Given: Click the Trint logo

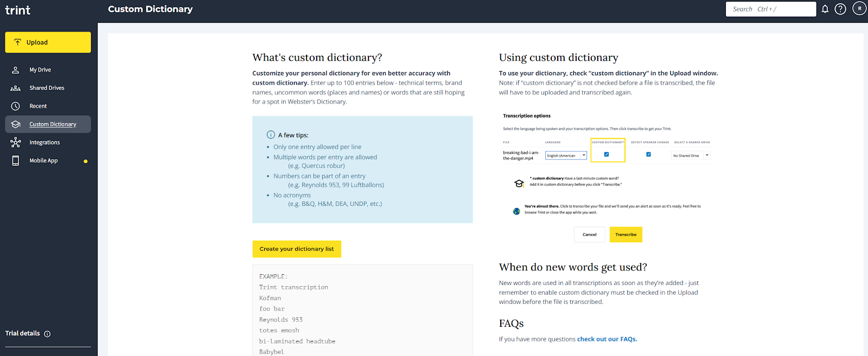Looking at the screenshot, I should pos(18,10).
